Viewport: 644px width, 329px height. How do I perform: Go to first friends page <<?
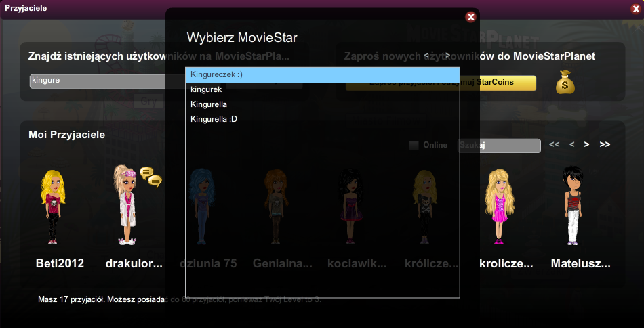pos(554,144)
